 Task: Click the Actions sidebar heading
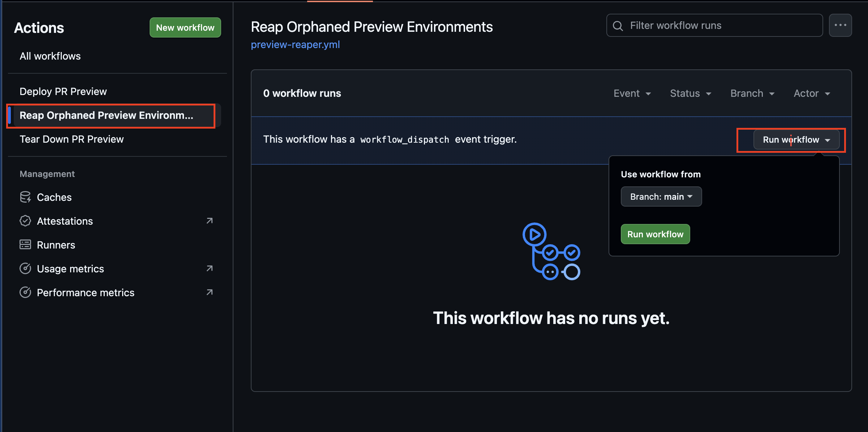coord(39,28)
